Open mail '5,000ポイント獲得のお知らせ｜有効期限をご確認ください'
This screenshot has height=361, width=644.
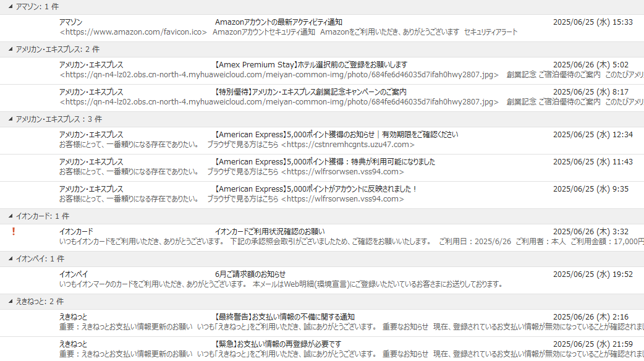coord(336,135)
